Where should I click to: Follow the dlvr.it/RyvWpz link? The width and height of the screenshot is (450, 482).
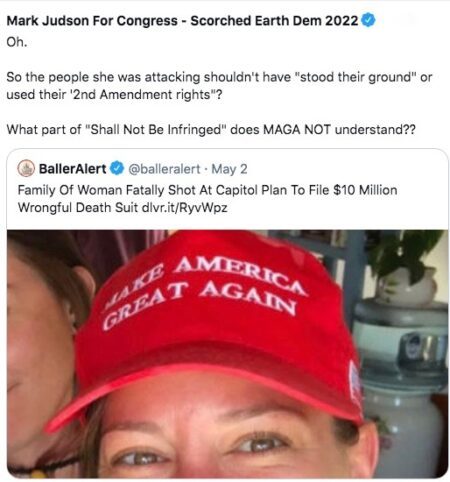185,208
